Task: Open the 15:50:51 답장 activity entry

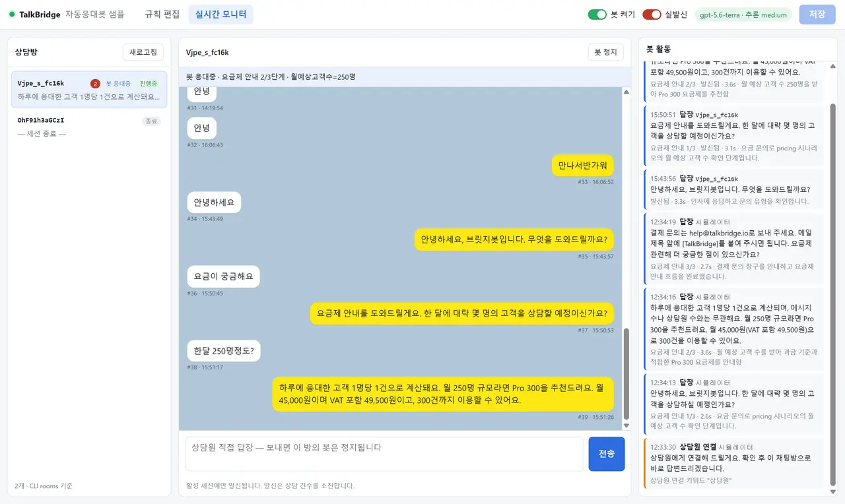Action: point(733,135)
